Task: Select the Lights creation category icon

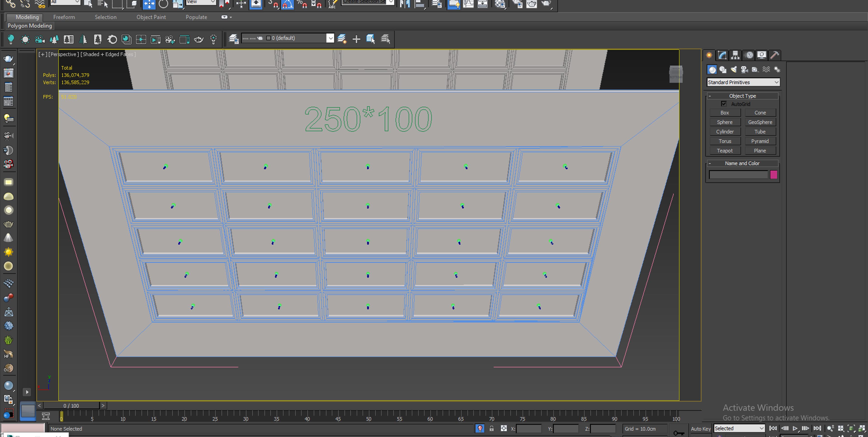Action: tap(734, 69)
